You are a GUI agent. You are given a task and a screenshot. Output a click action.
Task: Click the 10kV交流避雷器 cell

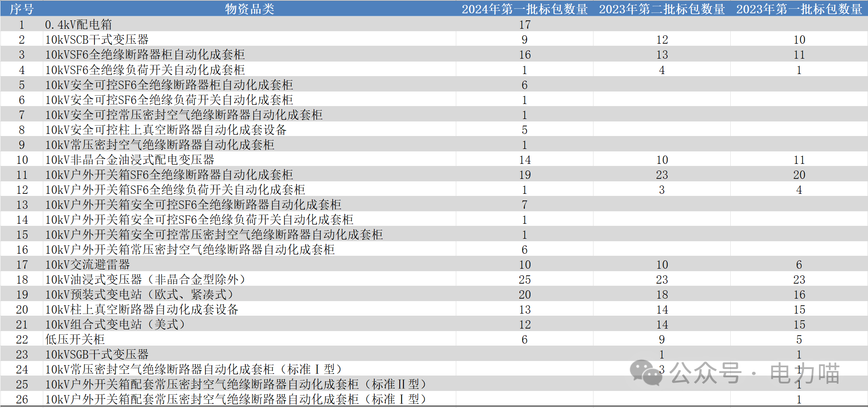pyautogui.click(x=88, y=265)
